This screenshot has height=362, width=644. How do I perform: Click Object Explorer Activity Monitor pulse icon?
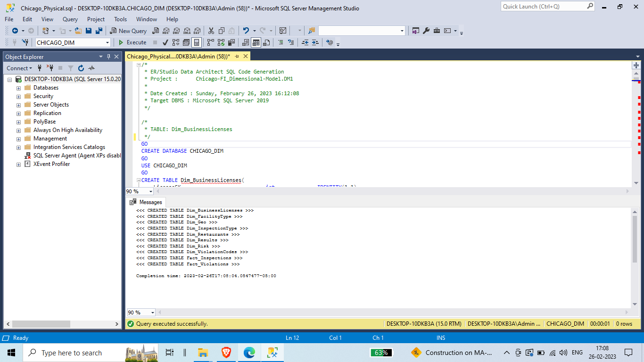point(91,68)
